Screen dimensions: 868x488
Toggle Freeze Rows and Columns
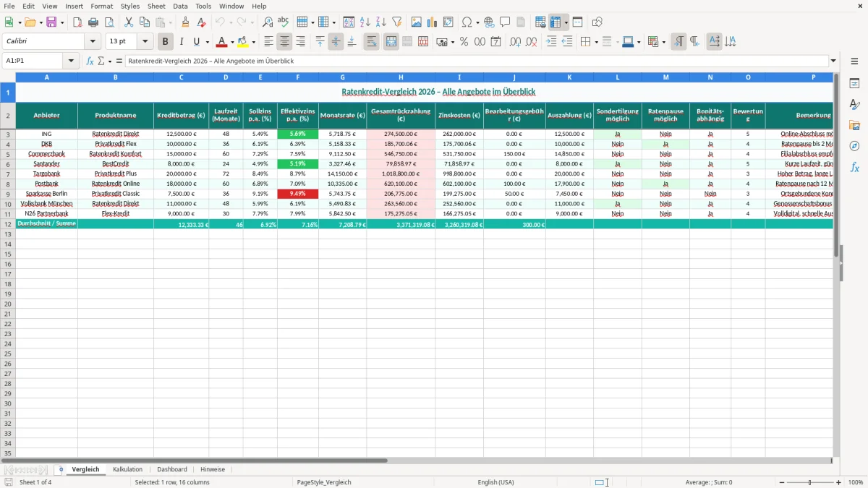coord(556,22)
